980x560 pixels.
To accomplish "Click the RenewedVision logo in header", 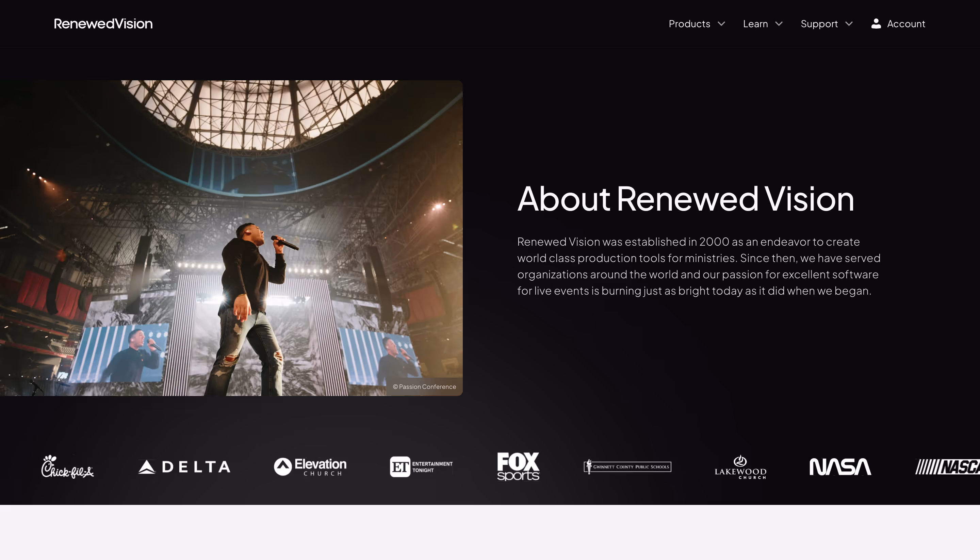I will [103, 24].
